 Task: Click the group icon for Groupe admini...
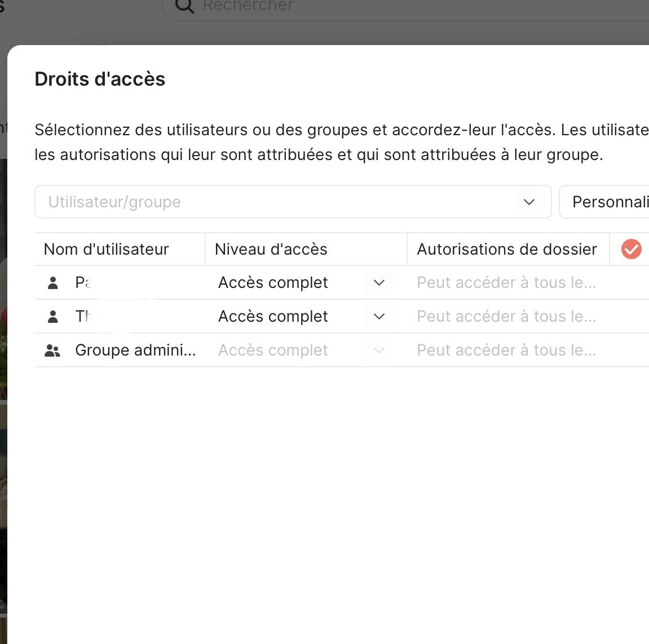point(52,350)
